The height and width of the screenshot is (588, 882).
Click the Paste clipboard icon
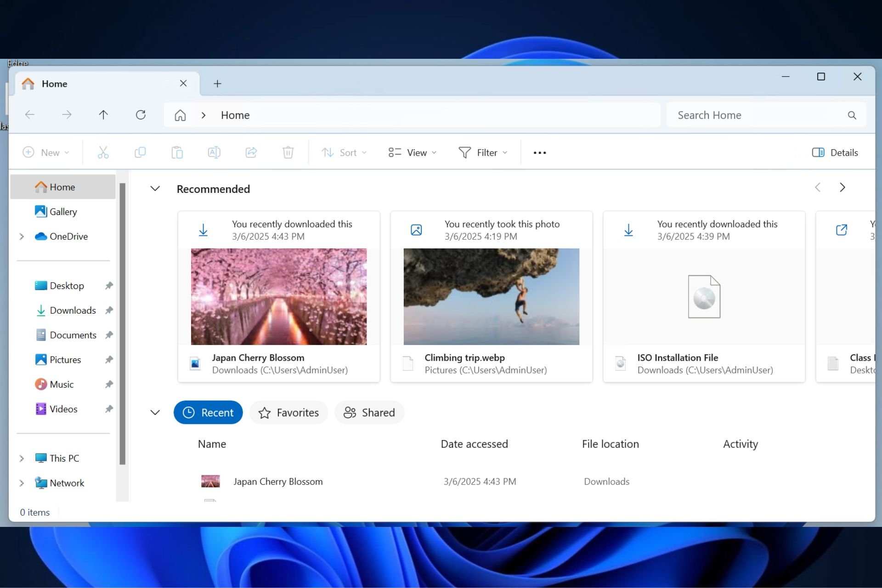(x=177, y=153)
